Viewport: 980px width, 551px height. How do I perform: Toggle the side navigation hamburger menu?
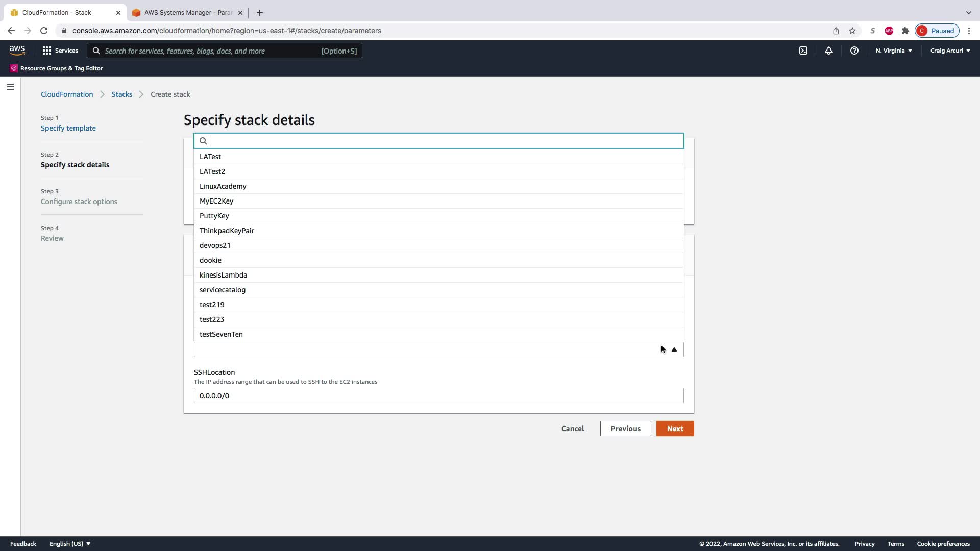10,87
